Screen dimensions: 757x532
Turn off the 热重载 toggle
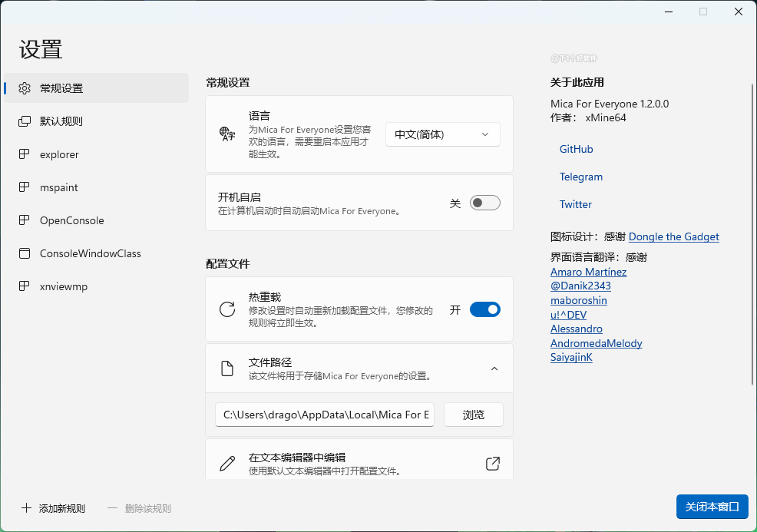(x=484, y=309)
